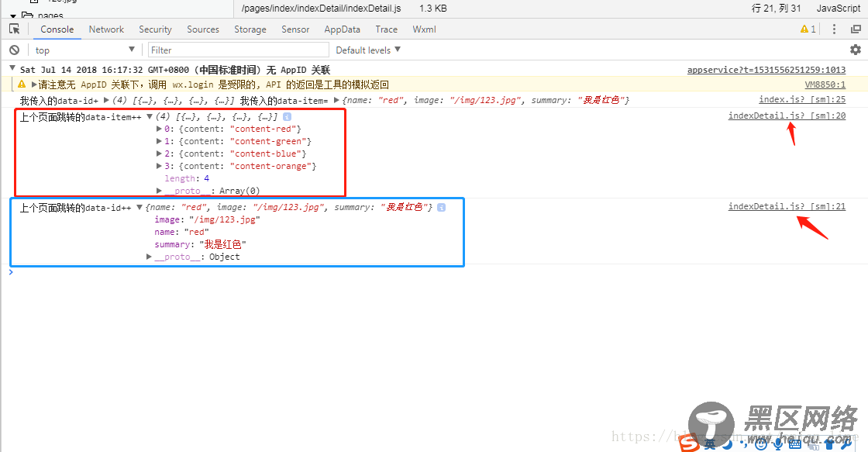Expand array item 1 content-green
The height and width of the screenshot is (452, 868).
pyautogui.click(x=160, y=141)
